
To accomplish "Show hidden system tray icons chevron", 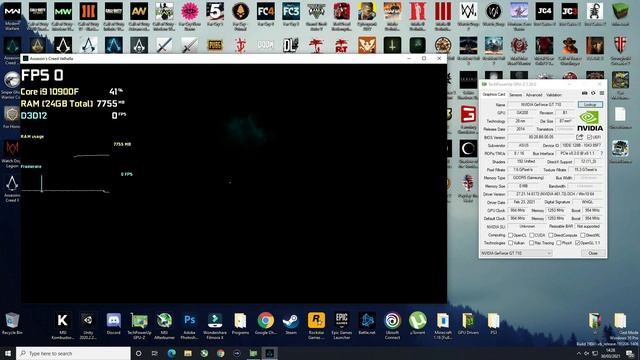I will click(578, 353).
